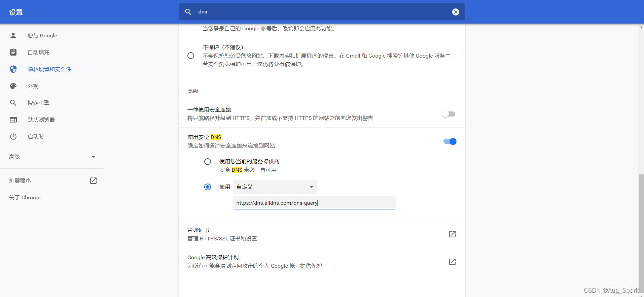The width and height of the screenshot is (644, 297).
Task: Select 隐私设置和安全性 in the sidebar
Action: coord(49,69)
